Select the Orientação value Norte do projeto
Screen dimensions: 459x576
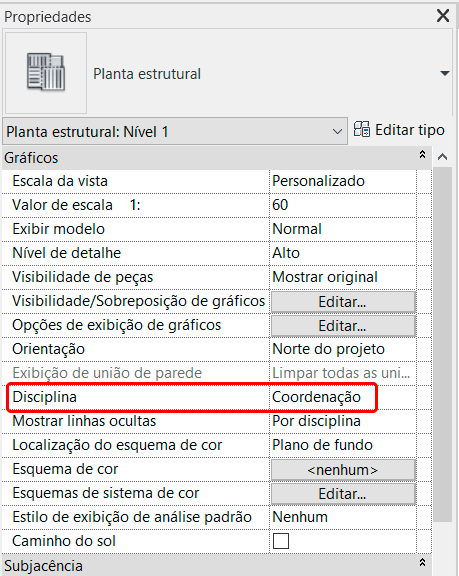(x=343, y=349)
